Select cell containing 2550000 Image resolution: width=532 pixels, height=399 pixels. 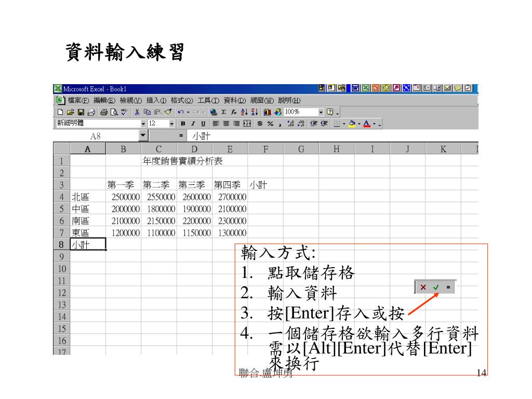tap(159, 197)
